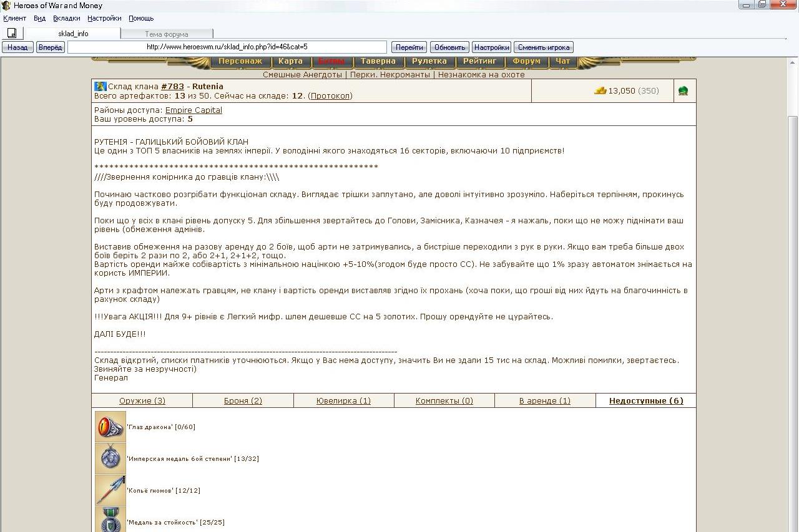Open the 'Глаз дракона' ring artifact icon
Screen dimensions: 799x532
110,427
